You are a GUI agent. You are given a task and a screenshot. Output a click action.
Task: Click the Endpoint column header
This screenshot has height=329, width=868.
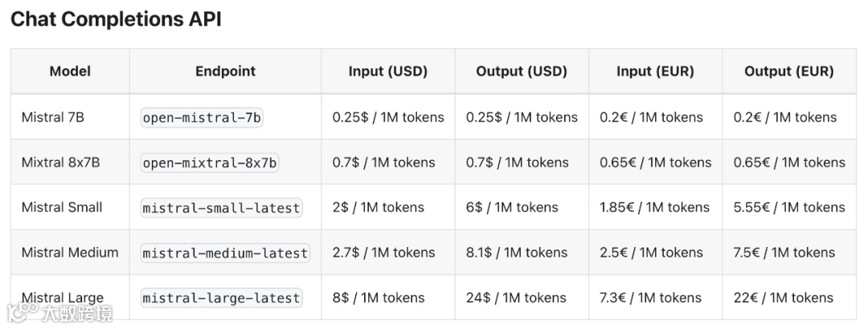[225, 71]
